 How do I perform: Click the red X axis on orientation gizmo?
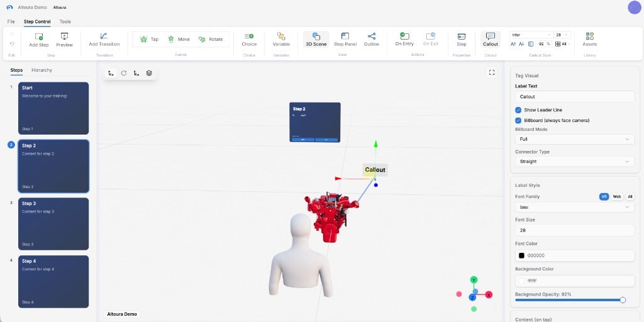(489, 295)
